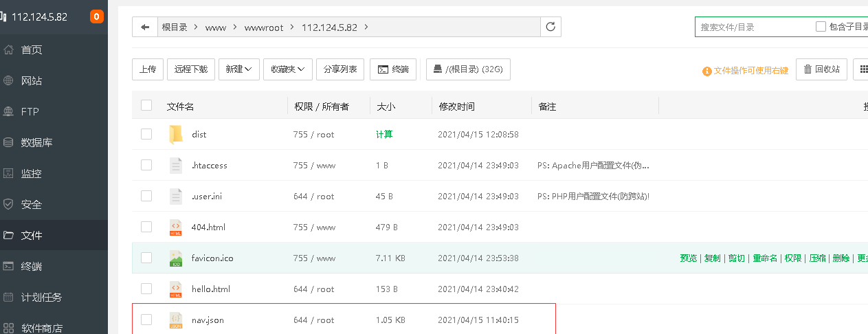Click 剪切 for favicon.ico
868x334 pixels.
(737, 258)
